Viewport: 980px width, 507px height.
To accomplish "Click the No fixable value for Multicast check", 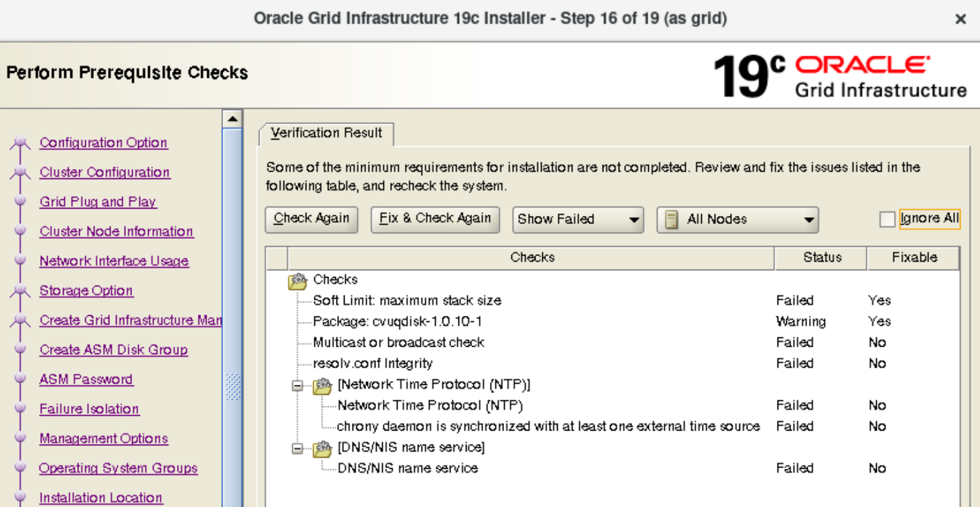I will [x=877, y=342].
